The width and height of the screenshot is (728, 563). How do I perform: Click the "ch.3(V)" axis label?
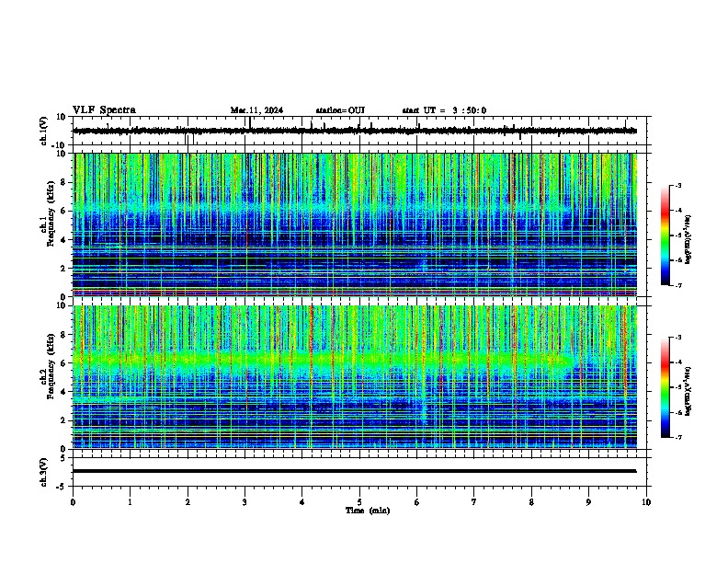pyautogui.click(x=44, y=472)
